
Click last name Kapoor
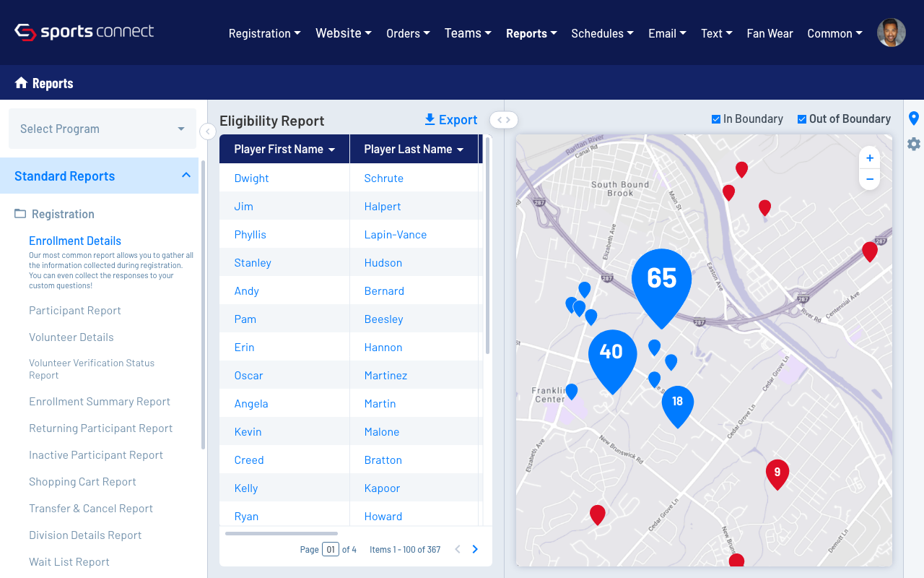(383, 488)
